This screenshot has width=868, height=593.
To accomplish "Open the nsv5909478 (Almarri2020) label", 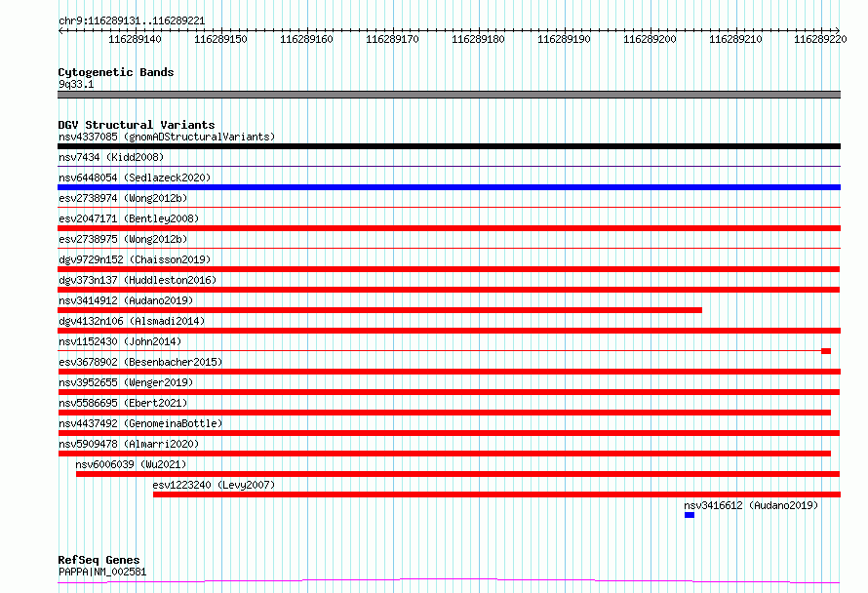I will (x=129, y=444).
